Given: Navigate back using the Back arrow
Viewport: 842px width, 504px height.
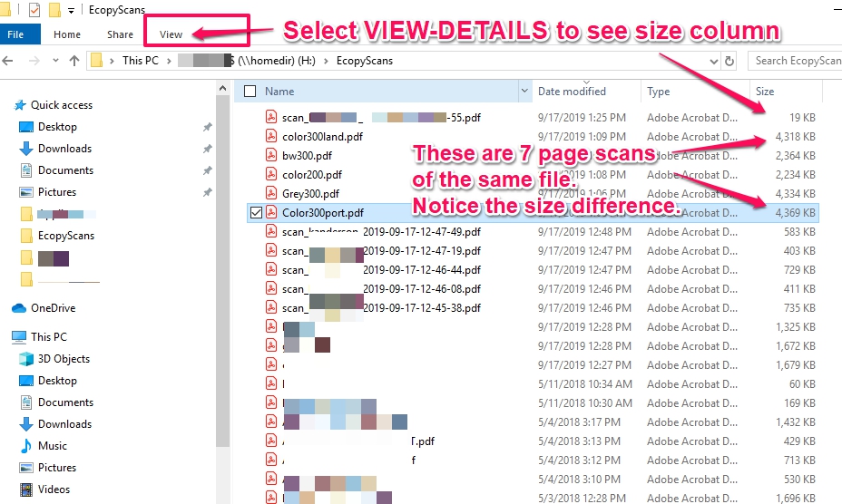Looking at the screenshot, I should [9, 61].
